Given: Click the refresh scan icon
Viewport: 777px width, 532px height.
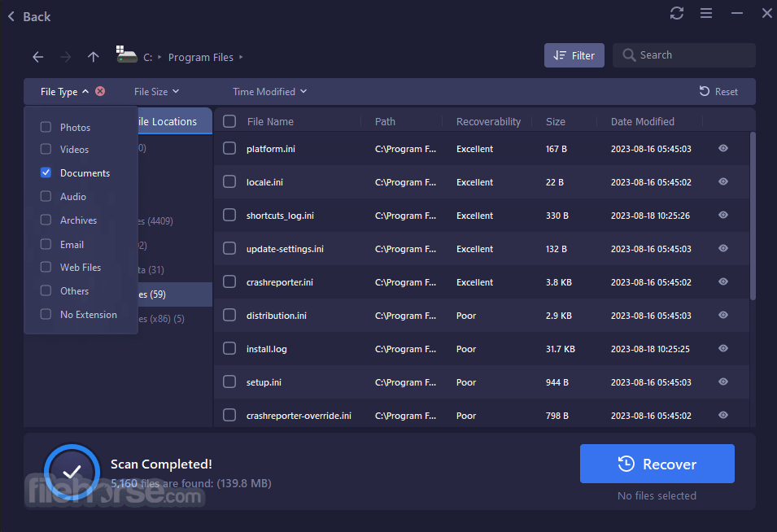Looking at the screenshot, I should (x=676, y=13).
